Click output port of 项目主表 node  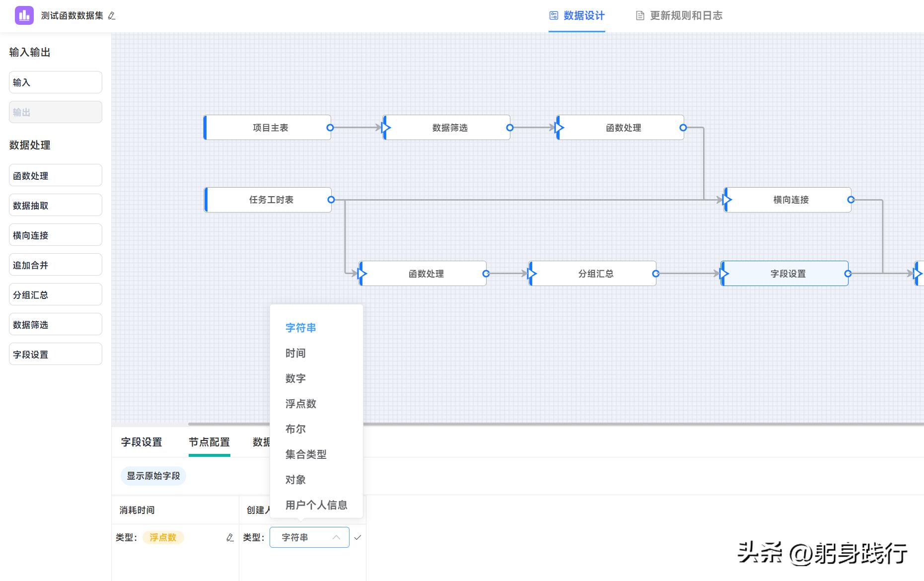[x=330, y=128]
